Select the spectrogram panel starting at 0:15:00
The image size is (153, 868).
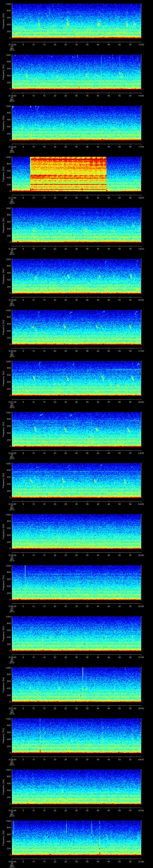coord(76,72)
